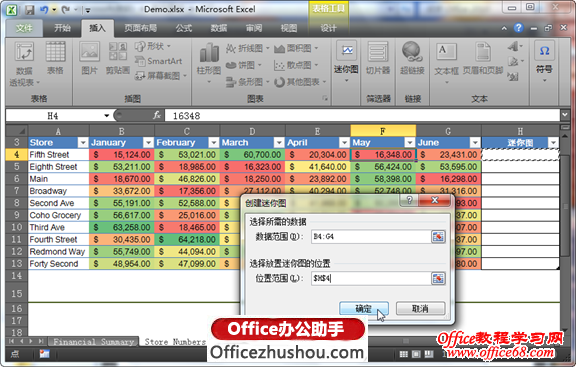The width and height of the screenshot is (576, 367).
Task: Select the Store Numbers sheet tab
Action: pyautogui.click(x=175, y=342)
